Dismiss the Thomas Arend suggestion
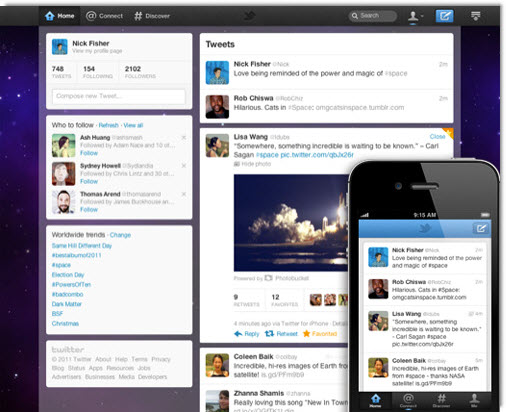Viewport: 506px width, 412px height. (184, 194)
